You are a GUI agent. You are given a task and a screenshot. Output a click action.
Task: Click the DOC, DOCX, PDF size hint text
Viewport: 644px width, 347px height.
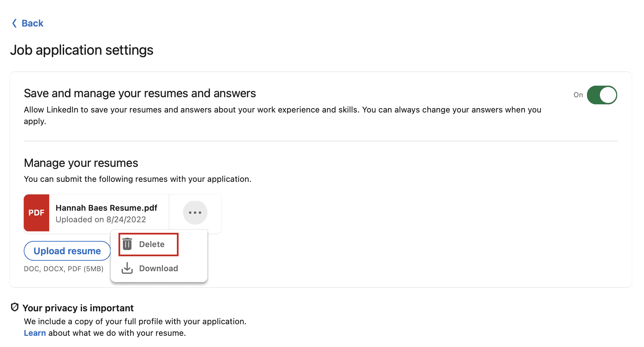click(x=64, y=268)
